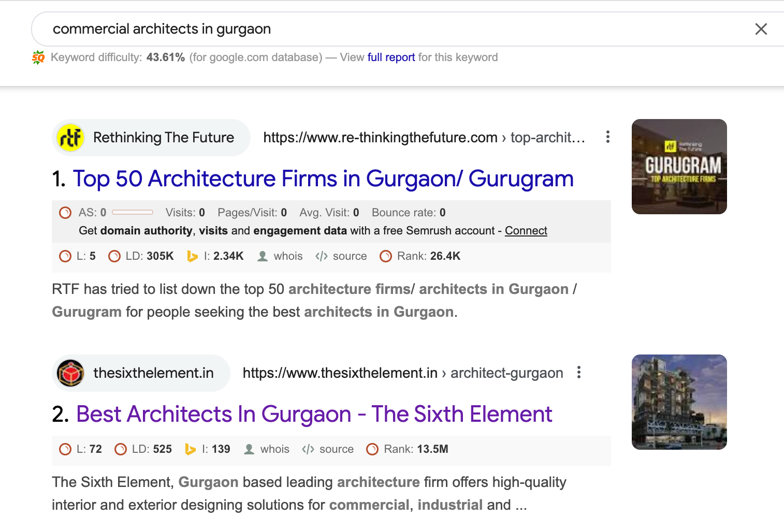Click the Visits: 0 metric
The image size is (784, 532).
(185, 213)
